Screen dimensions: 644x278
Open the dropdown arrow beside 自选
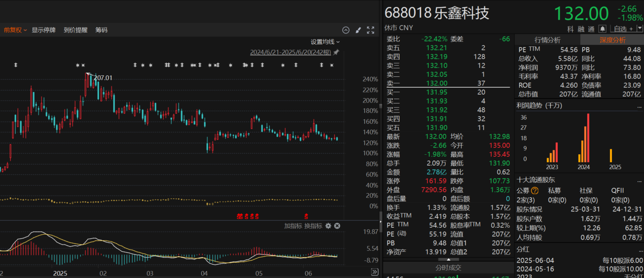point(639,29)
